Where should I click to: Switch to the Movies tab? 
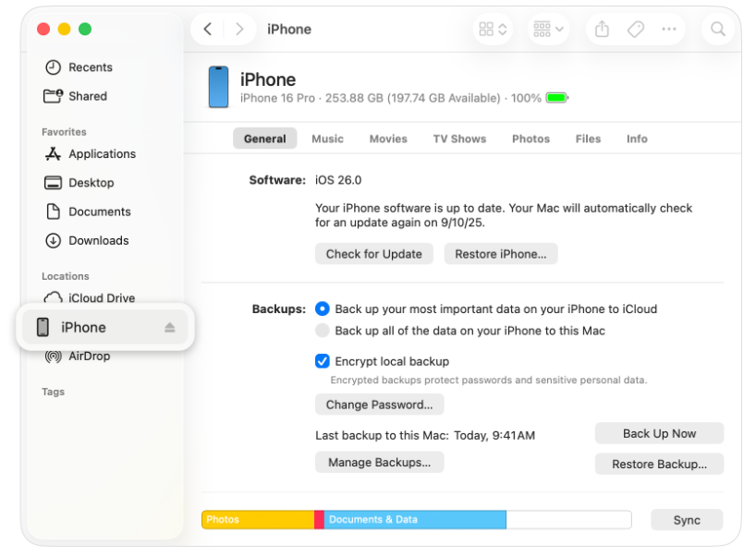pyautogui.click(x=388, y=139)
